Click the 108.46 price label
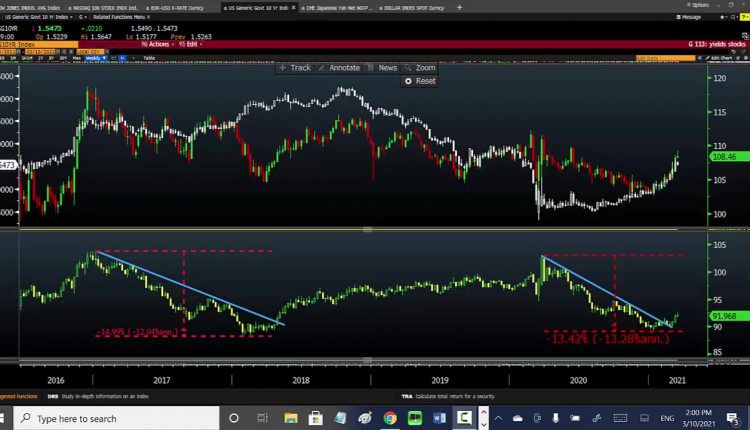750x430 pixels. tap(728, 156)
